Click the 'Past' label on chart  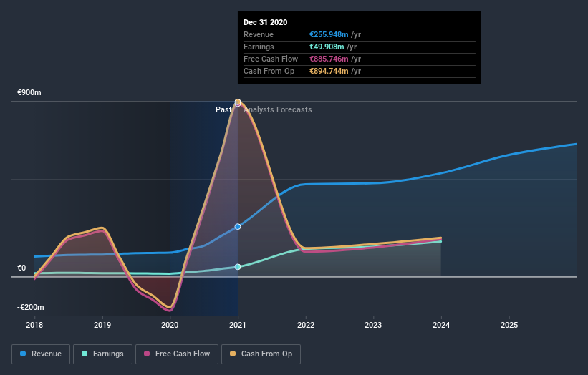pyautogui.click(x=223, y=109)
